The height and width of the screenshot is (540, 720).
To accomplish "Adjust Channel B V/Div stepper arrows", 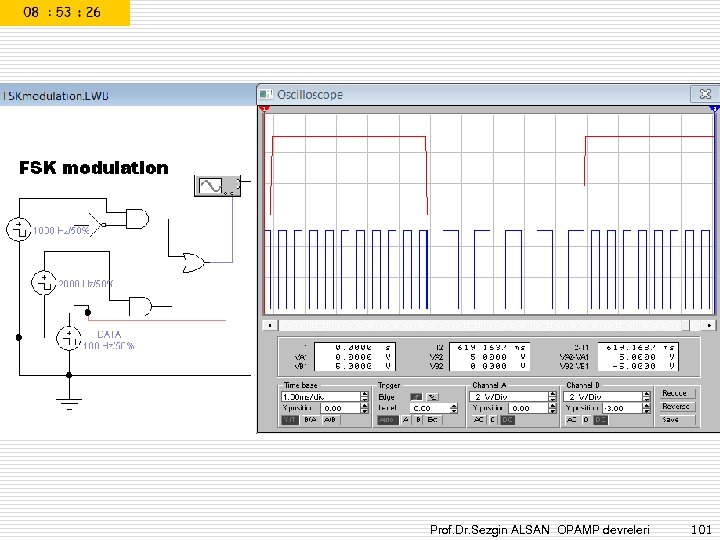I will (645, 396).
